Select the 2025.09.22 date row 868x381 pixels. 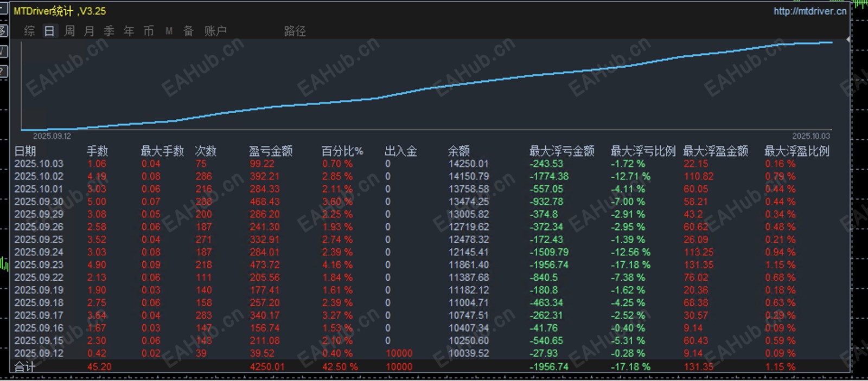[39, 277]
